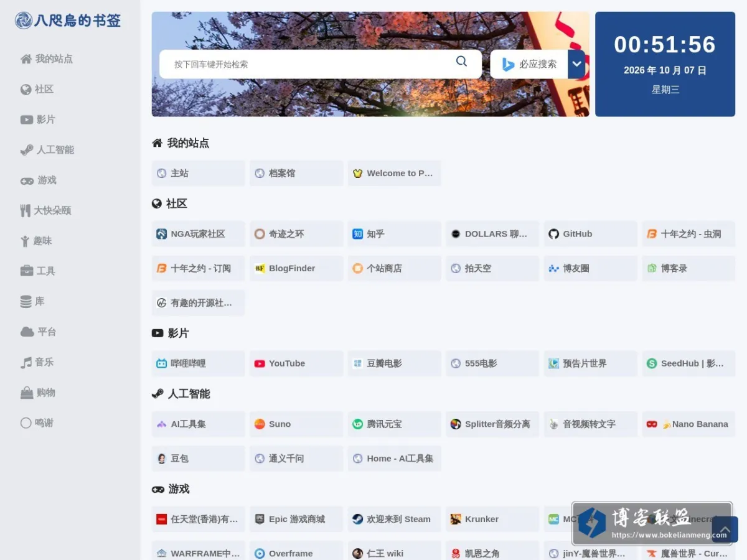Open the 有趣的开源社… bookmark
The width and height of the screenshot is (747, 560).
(199, 302)
